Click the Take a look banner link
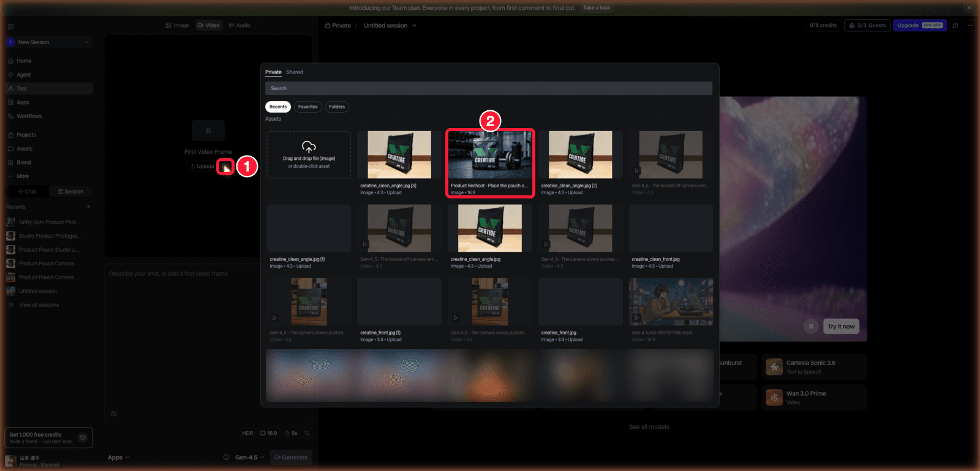This screenshot has width=980, height=471. pos(597,8)
